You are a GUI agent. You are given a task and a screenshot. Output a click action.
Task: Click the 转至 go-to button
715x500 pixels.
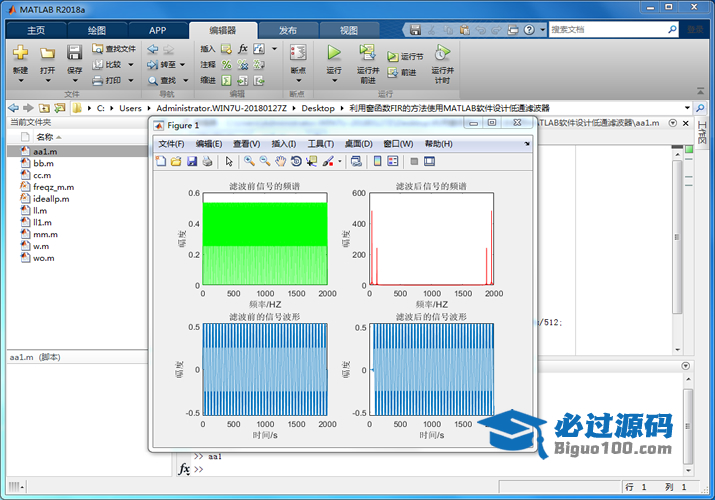[161, 65]
